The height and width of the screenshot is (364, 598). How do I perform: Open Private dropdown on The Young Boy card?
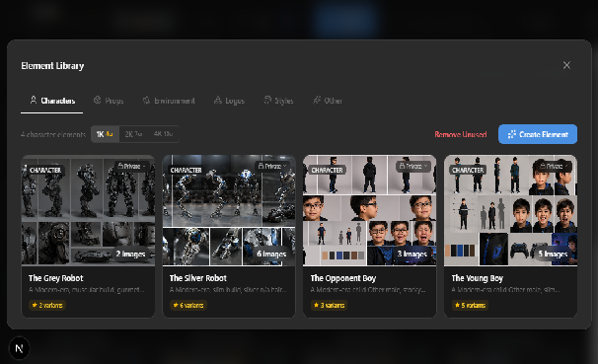(555, 166)
